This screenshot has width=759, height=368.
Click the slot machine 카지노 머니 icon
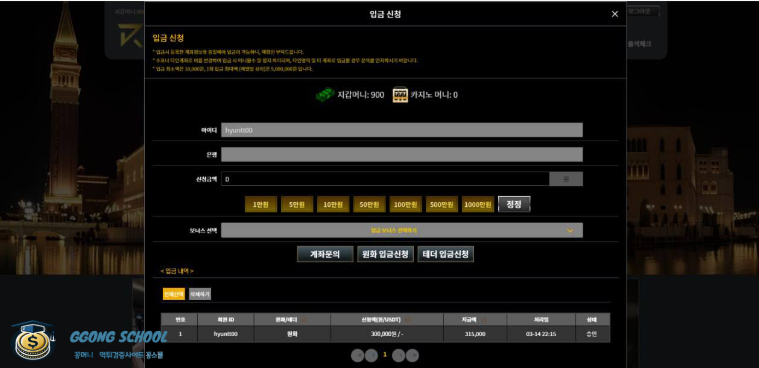click(400, 95)
